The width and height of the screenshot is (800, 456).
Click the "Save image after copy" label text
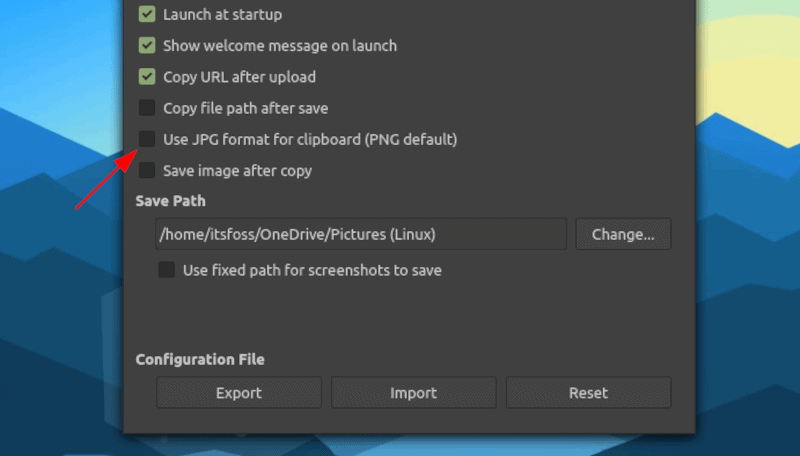click(237, 170)
